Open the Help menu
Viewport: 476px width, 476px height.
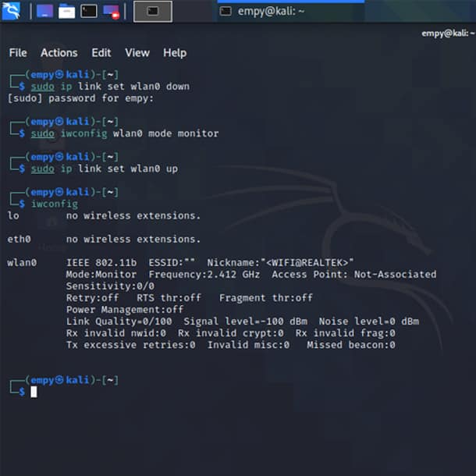point(175,53)
